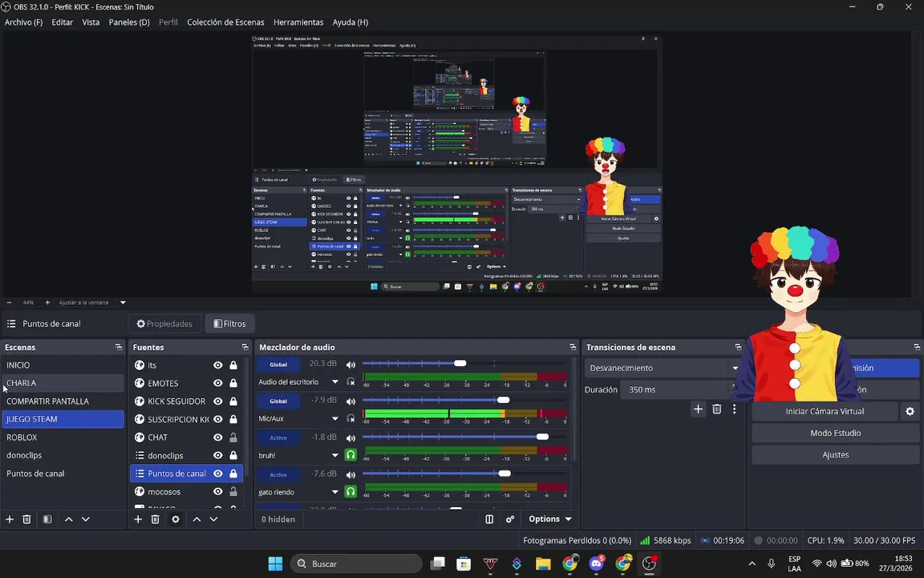
Task: Open scene filters icon in Escenas toolbar
Action: [x=48, y=519]
